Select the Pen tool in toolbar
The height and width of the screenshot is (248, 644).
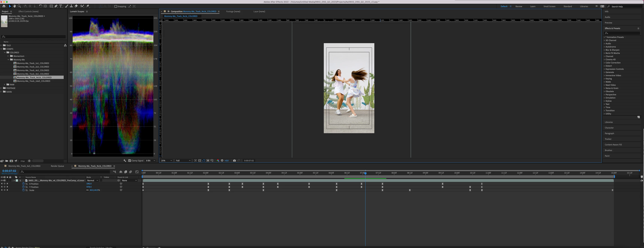tap(56, 6)
